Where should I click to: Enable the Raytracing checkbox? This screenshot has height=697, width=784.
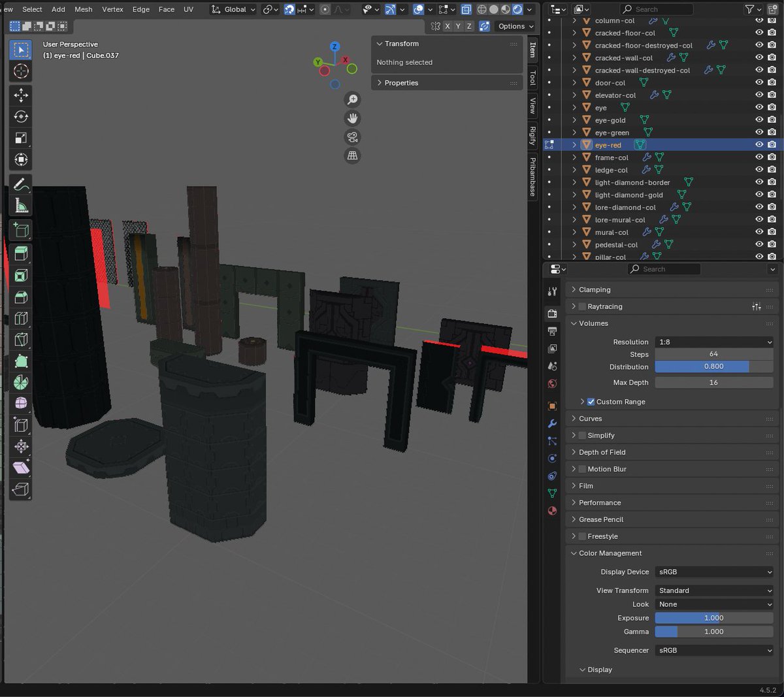tap(582, 306)
